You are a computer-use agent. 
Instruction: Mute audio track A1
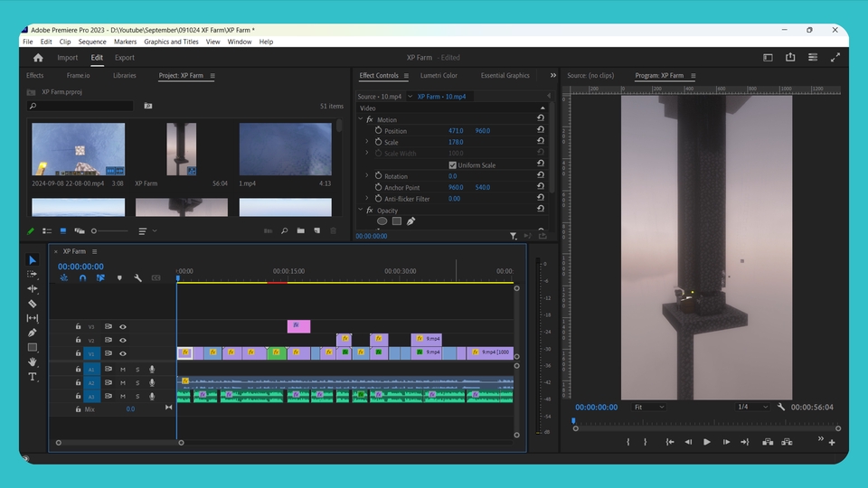click(123, 369)
